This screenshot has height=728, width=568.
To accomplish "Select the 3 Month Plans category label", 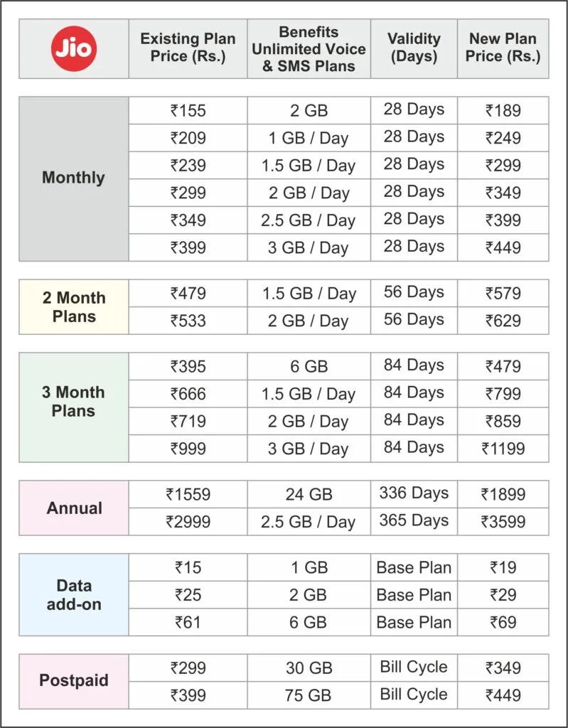I will pos(73,402).
